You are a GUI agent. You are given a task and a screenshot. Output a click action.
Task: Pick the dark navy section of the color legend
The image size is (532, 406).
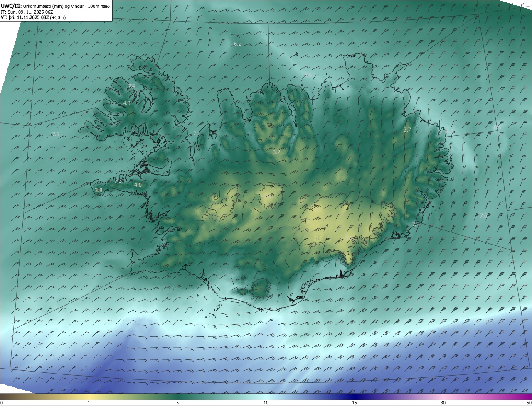coord(355,396)
